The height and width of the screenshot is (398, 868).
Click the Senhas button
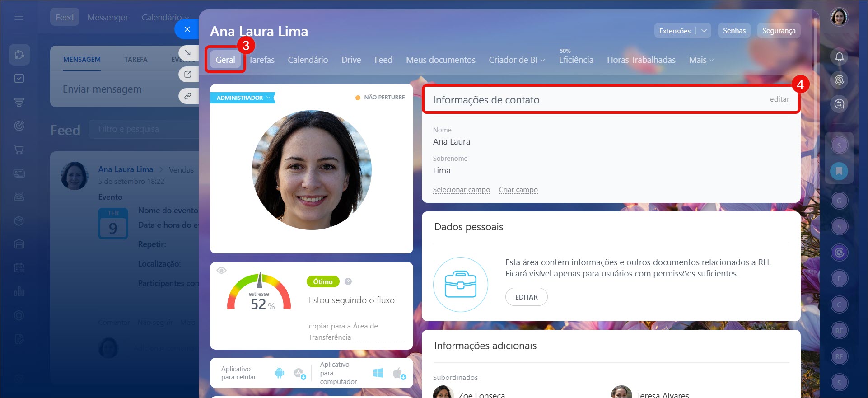point(734,31)
